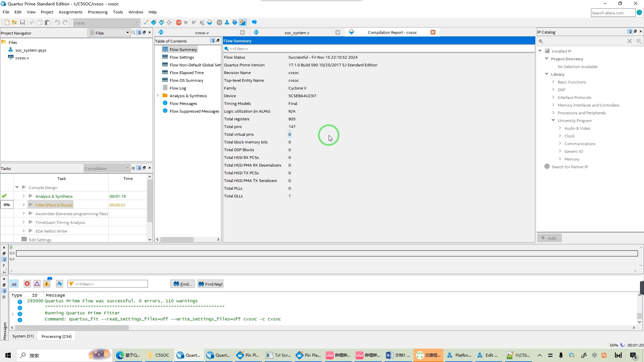Filter messages by the red error icon

27,284
